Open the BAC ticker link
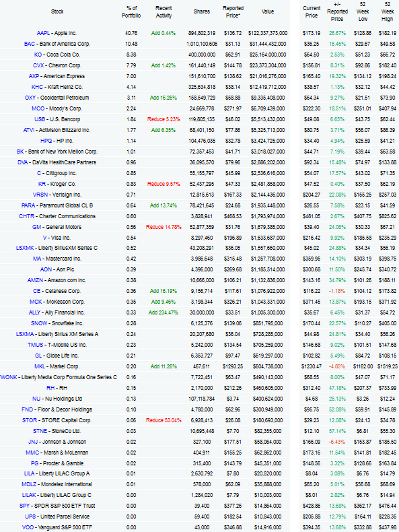Image resolution: width=399 pixels, height=532 pixels. [30, 44]
